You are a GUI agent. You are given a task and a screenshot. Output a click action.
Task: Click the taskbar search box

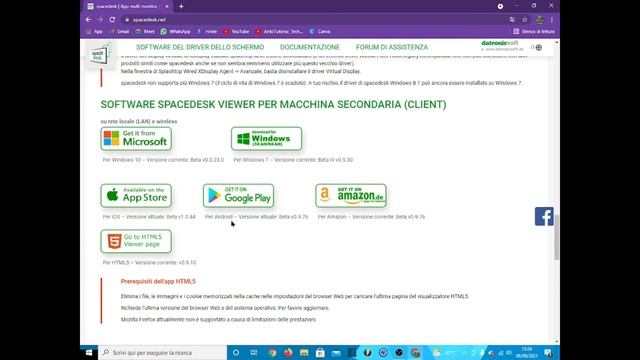162,352
